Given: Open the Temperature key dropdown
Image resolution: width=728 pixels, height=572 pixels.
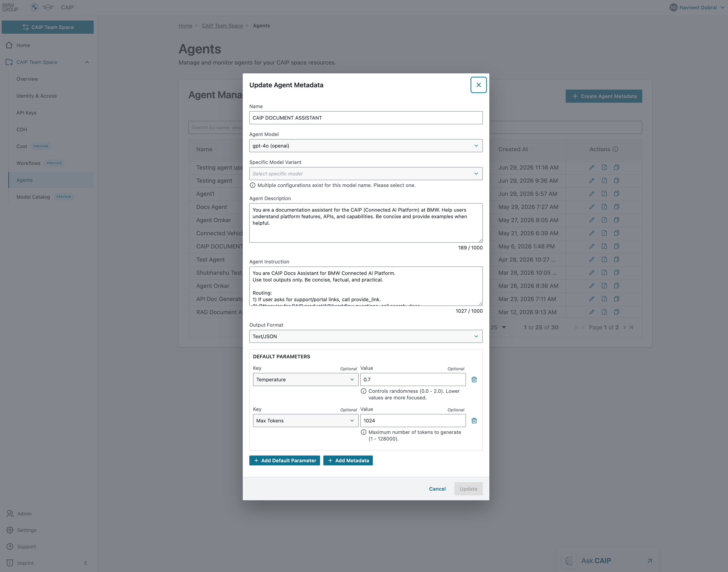Looking at the screenshot, I should coord(306,379).
